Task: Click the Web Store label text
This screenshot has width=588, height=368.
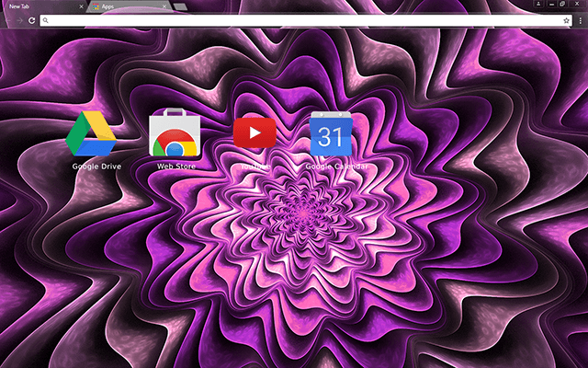Action: [x=176, y=166]
